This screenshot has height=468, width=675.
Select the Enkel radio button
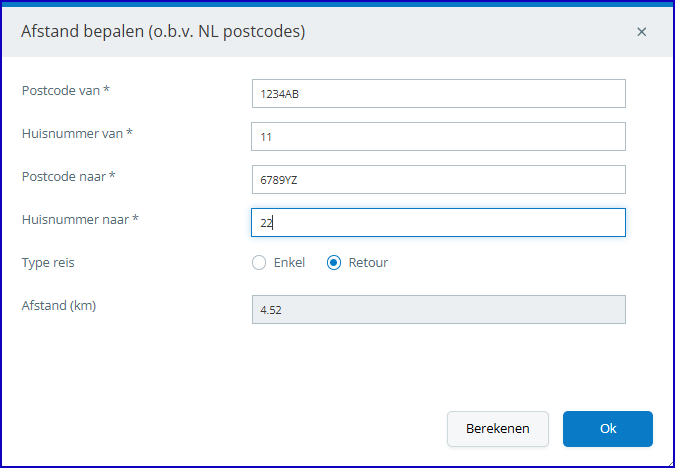[x=259, y=263]
